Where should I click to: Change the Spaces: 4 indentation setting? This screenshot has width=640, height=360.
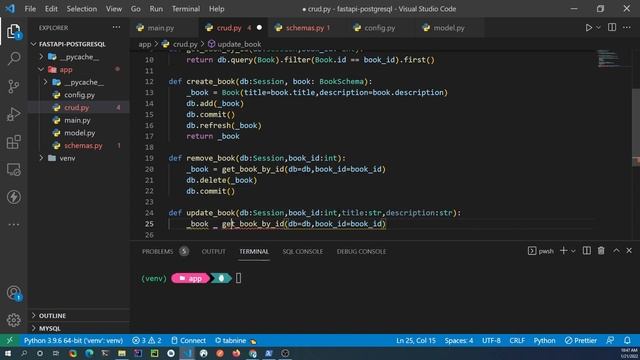pos(459,340)
